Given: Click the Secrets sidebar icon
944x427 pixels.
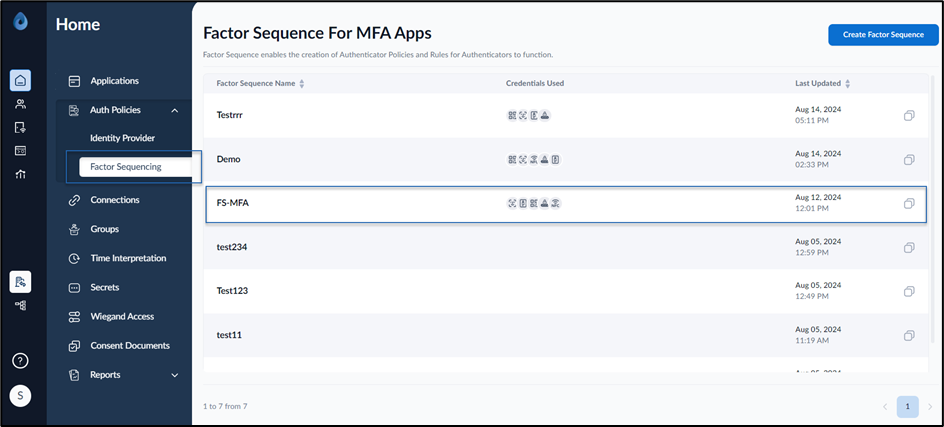Looking at the screenshot, I should pos(74,287).
